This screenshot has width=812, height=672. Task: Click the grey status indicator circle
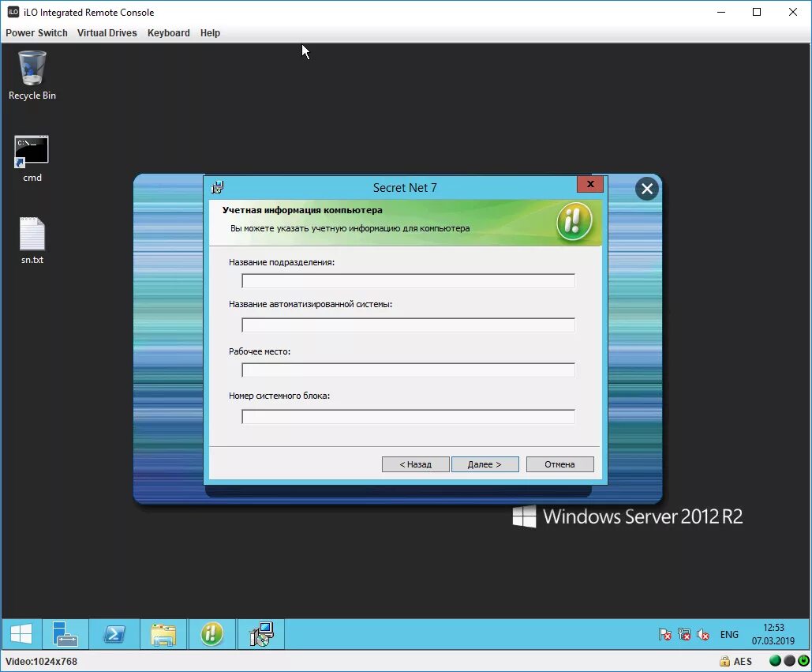[x=789, y=661]
